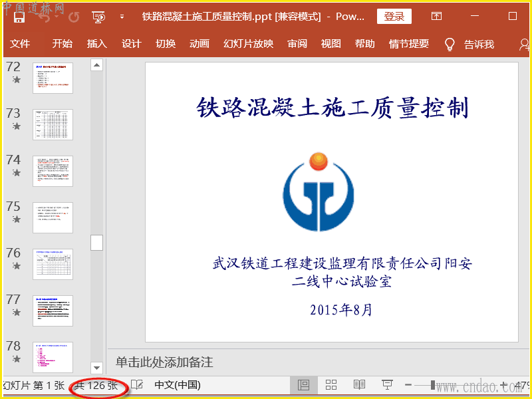
Task: Click the 告诉我 lightbulb search
Action: (x=469, y=44)
